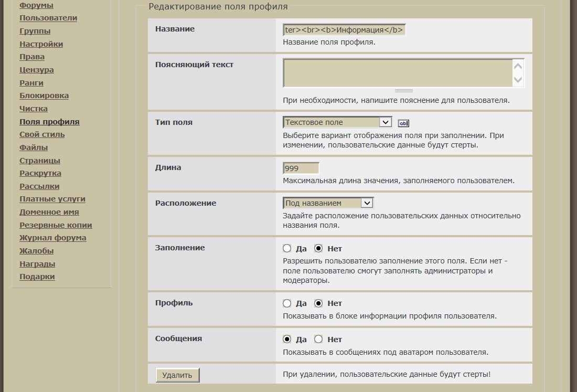The width and height of the screenshot is (577, 392).
Task: Open Цензура in the sidebar
Action: pos(36,70)
